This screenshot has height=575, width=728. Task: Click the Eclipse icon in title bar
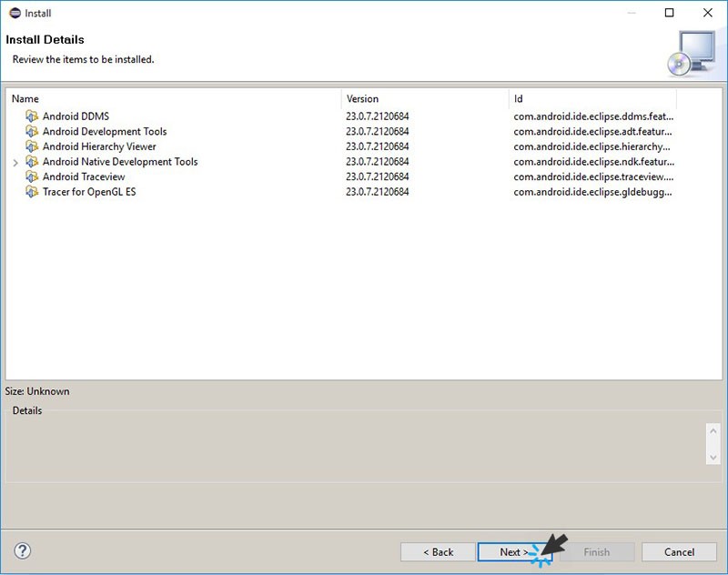click(12, 13)
